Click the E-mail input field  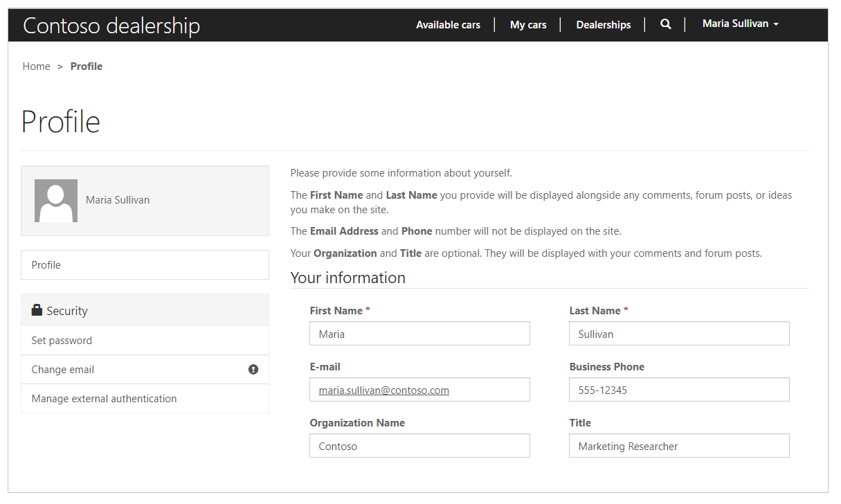coord(419,390)
